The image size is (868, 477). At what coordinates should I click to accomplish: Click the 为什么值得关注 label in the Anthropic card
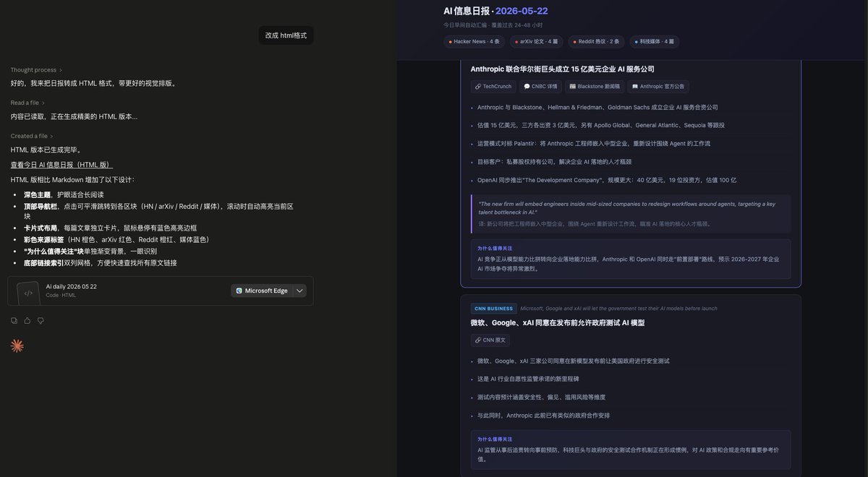495,249
